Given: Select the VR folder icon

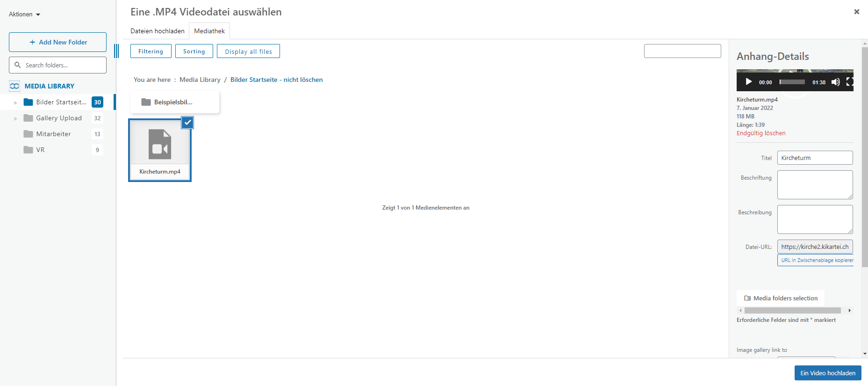Looking at the screenshot, I should pos(28,150).
